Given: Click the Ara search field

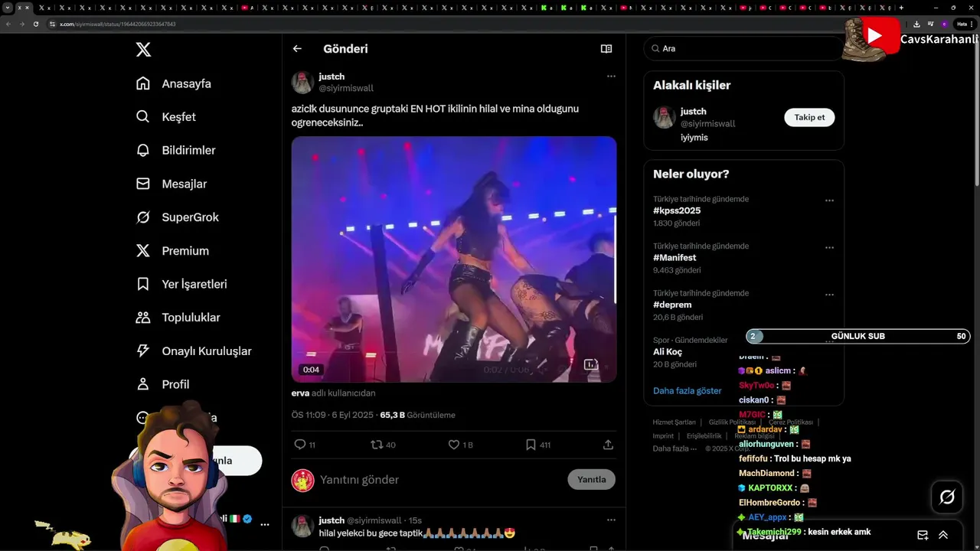Looking at the screenshot, I should (743, 48).
